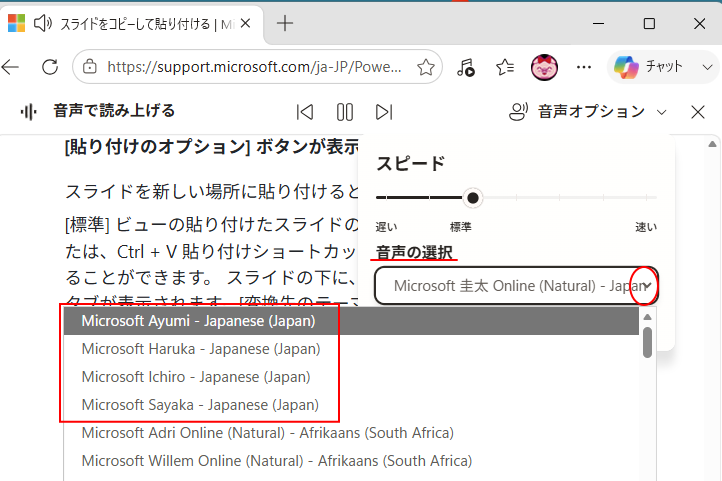Open the browser profile avatar

point(544,67)
